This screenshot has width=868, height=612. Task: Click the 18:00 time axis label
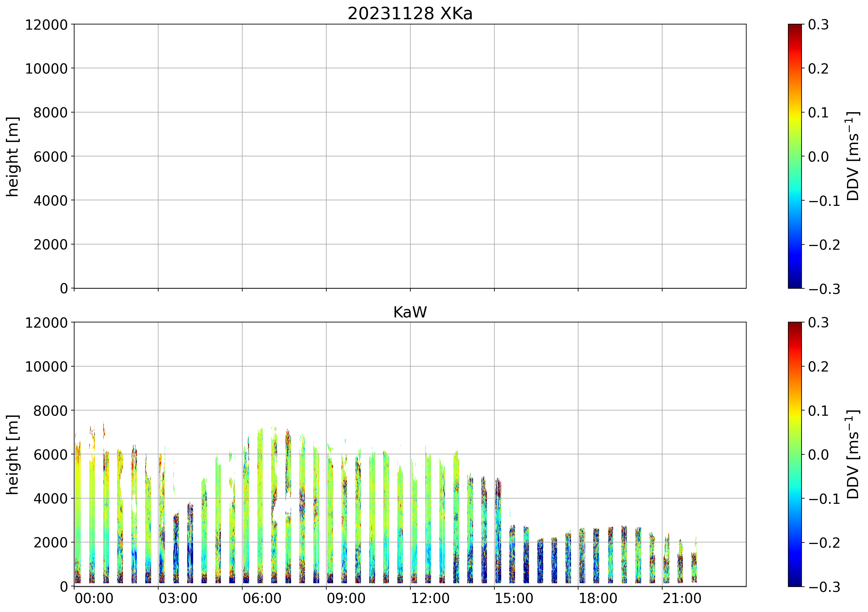tap(598, 598)
